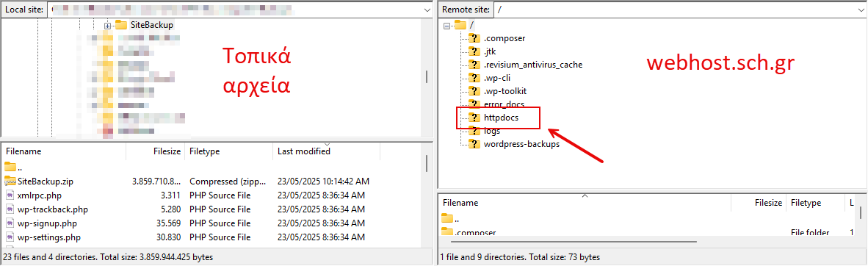868x266 pixels.
Task: Select the wp-trackback.php file icon
Action: click(x=10, y=209)
